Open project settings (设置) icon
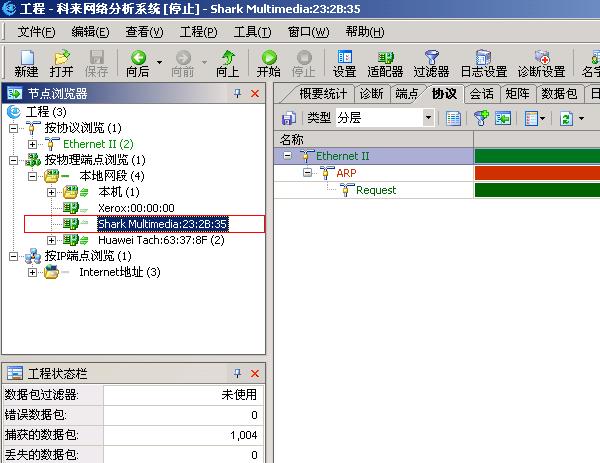The height and width of the screenshot is (463, 600). coord(344,64)
